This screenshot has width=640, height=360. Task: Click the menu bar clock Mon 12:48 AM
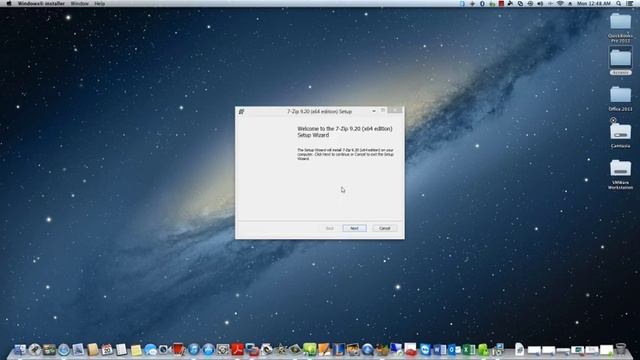[593, 3]
